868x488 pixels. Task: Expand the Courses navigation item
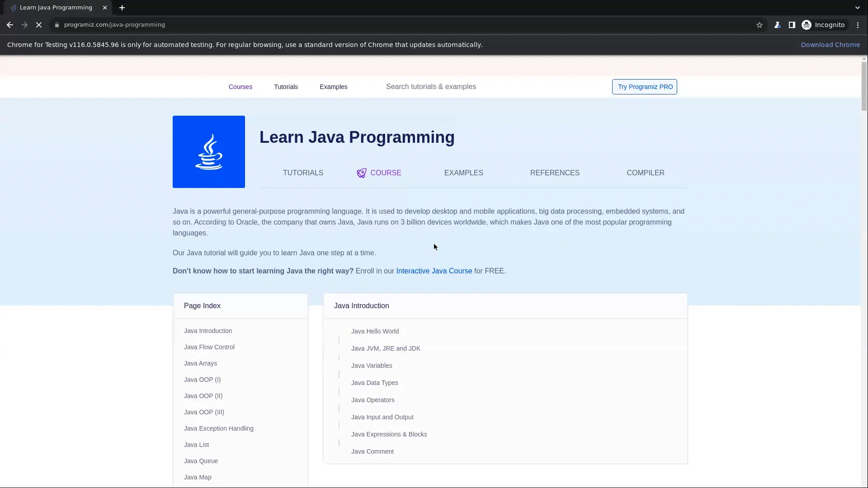click(x=241, y=87)
